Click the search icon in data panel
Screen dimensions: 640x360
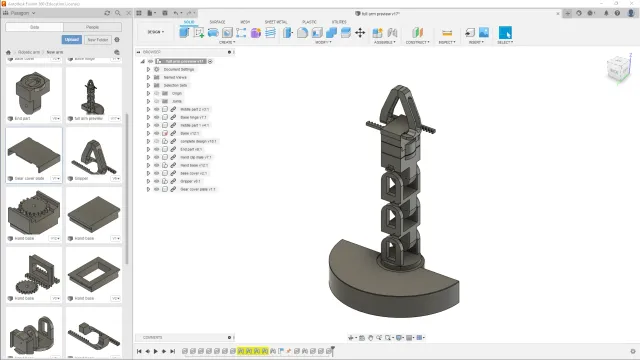[x=118, y=13]
